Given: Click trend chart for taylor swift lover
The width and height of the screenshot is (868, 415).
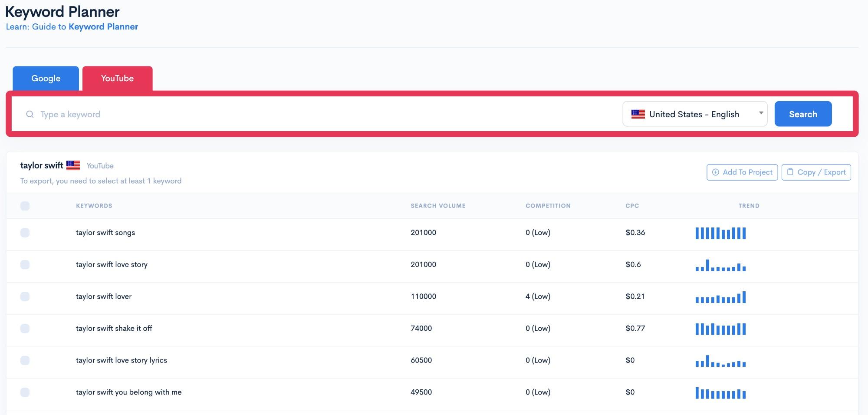Looking at the screenshot, I should (720, 297).
